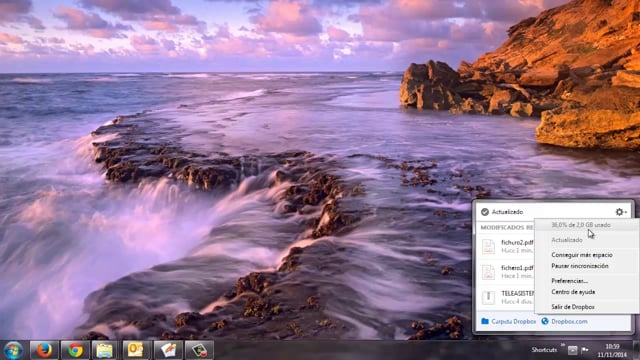
Task: Click the fichero1.pdf file icon
Action: (x=488, y=272)
